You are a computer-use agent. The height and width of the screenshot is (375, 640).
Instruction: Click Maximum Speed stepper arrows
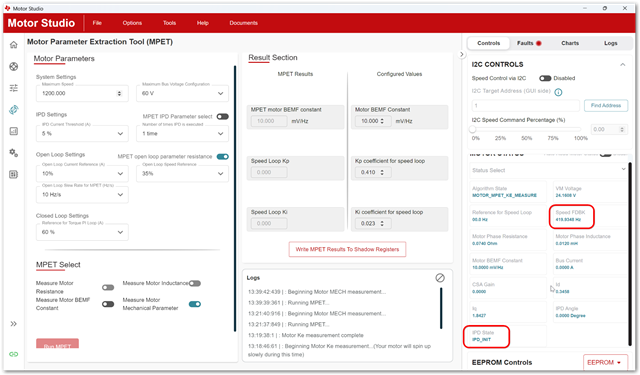119,93
